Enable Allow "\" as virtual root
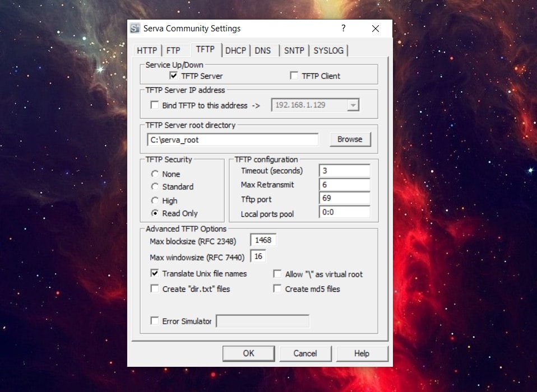 pyautogui.click(x=277, y=274)
